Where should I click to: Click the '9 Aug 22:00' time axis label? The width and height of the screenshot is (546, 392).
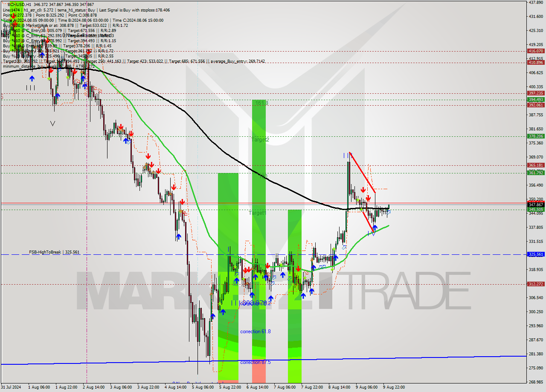(394, 387)
